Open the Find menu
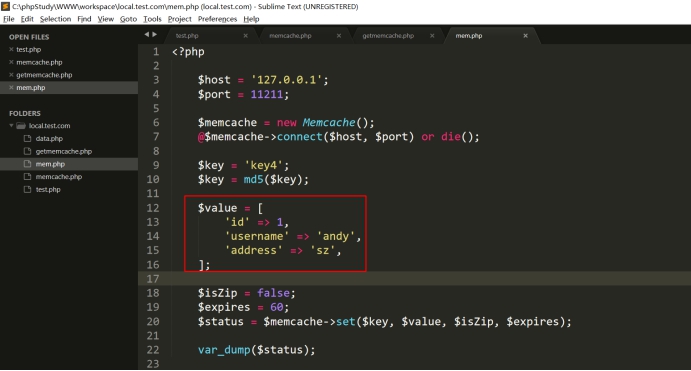Screen dimensions: 691x371 (84, 19)
